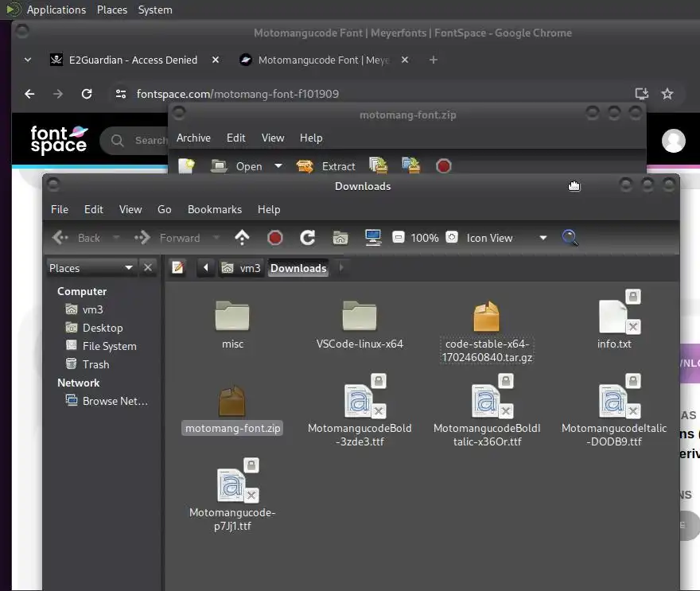This screenshot has height=591, width=700.
Task: Open the Icon View mode dropdown
Action: pyautogui.click(x=507, y=238)
